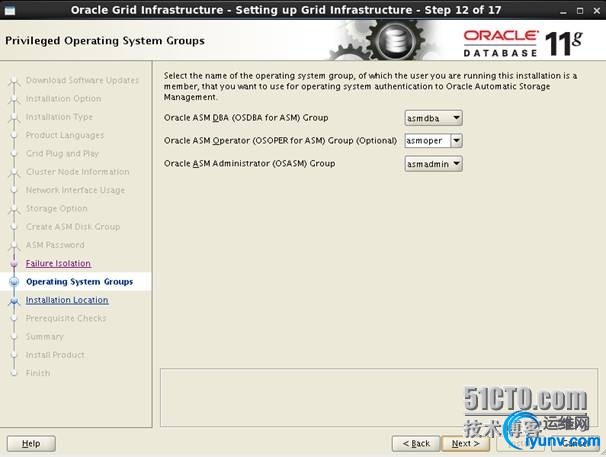Click the Operating System Groups step bullet icon
Viewport: 606px width, 457px height.
click(14, 282)
